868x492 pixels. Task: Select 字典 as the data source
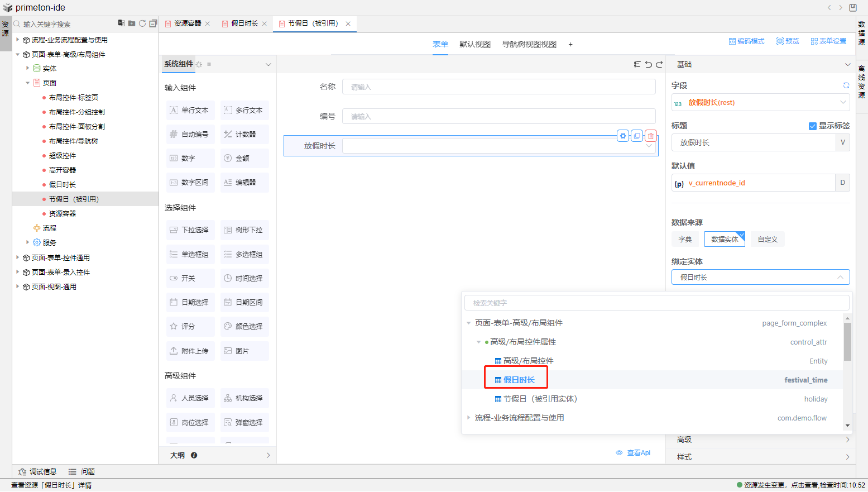pos(685,239)
